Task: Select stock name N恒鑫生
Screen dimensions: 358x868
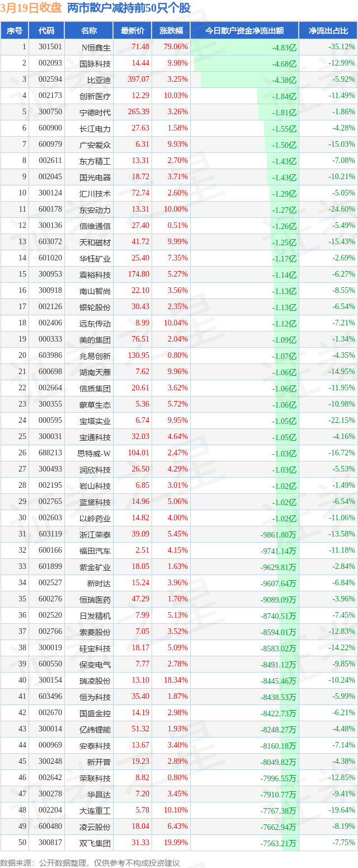Action: pyautogui.click(x=96, y=47)
